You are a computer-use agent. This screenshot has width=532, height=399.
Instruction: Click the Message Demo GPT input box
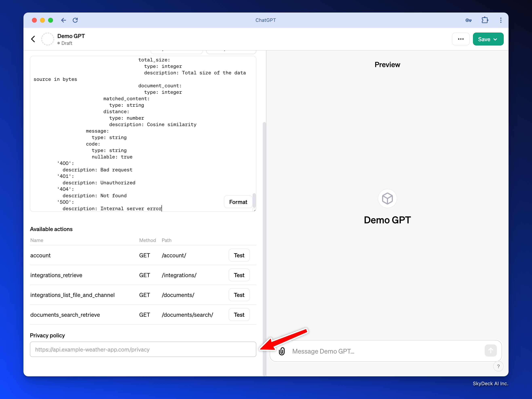click(x=385, y=351)
